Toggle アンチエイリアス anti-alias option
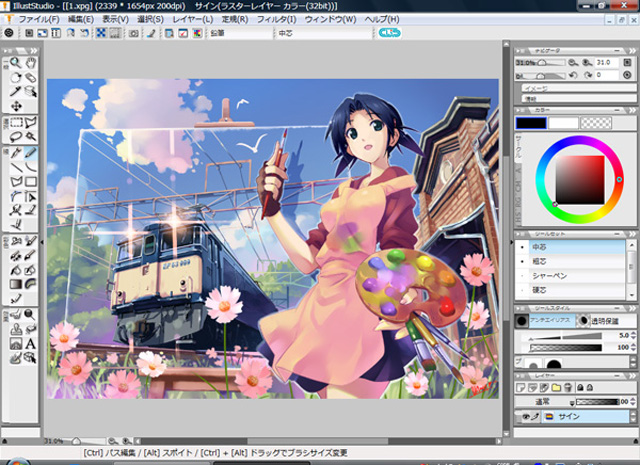This screenshot has height=465, width=640. coord(546,321)
